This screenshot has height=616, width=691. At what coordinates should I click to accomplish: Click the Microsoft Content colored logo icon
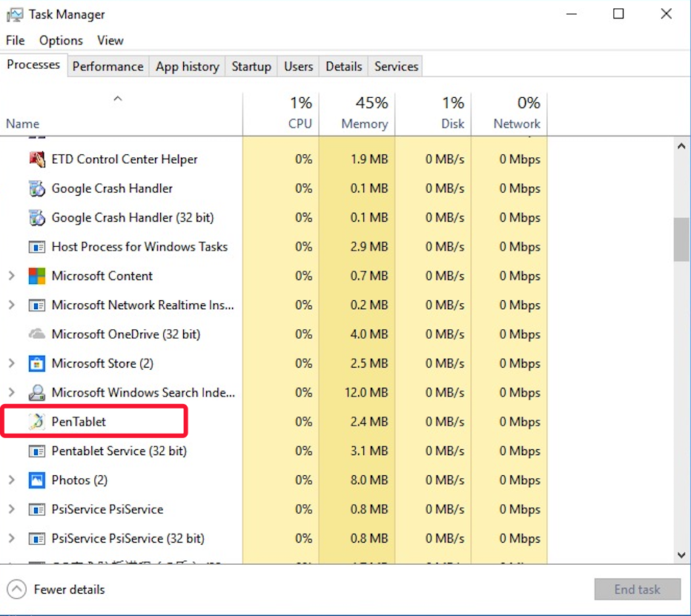click(x=36, y=276)
